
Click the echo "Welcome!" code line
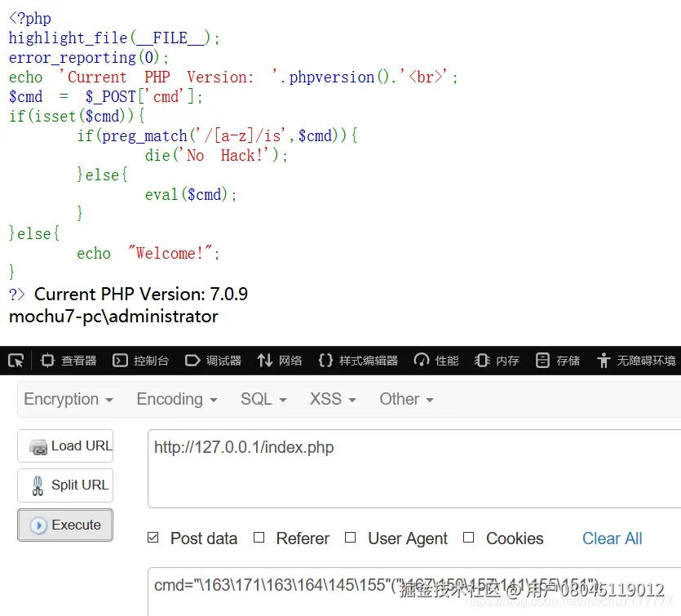[148, 253]
